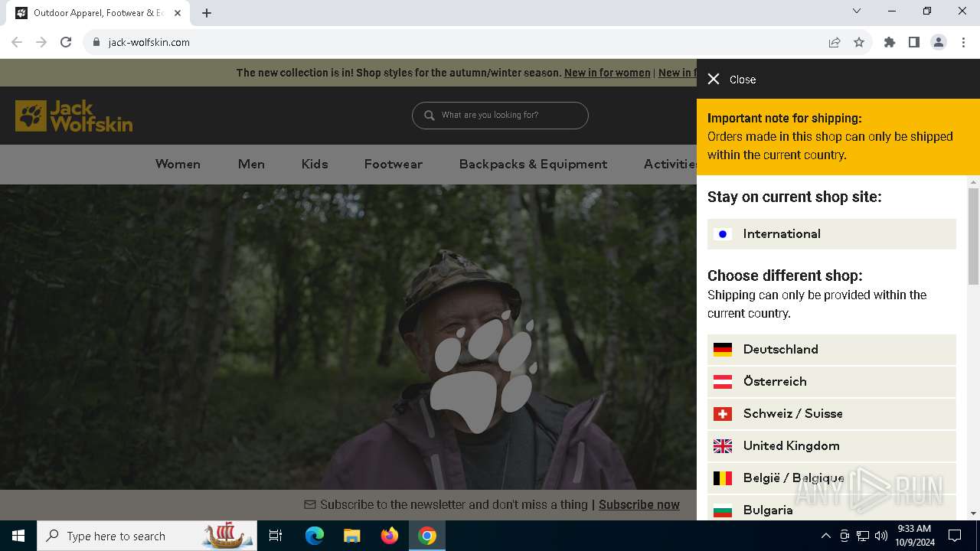980x551 pixels.
Task: Click the address bar URL
Action: click(x=149, y=43)
